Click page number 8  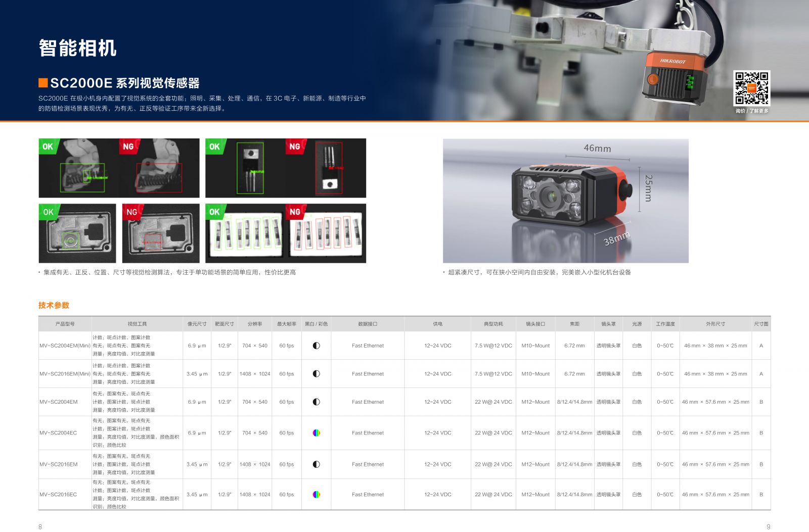40,526
